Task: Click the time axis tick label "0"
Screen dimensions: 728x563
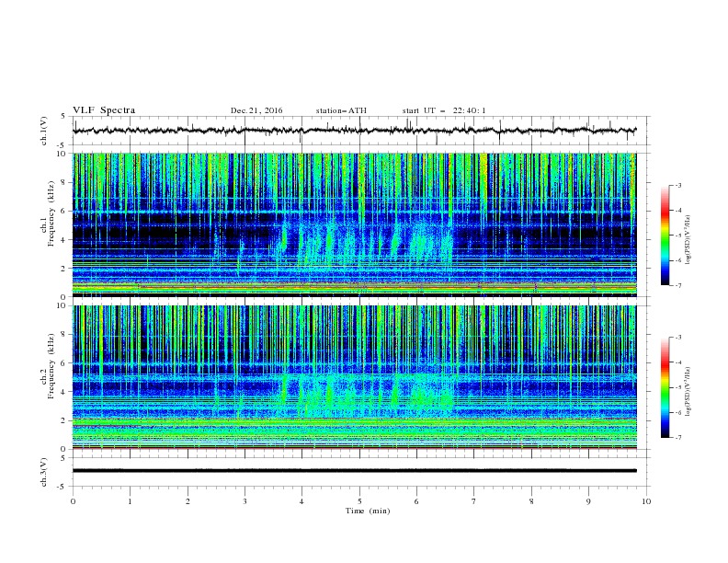Action: pos(73,501)
